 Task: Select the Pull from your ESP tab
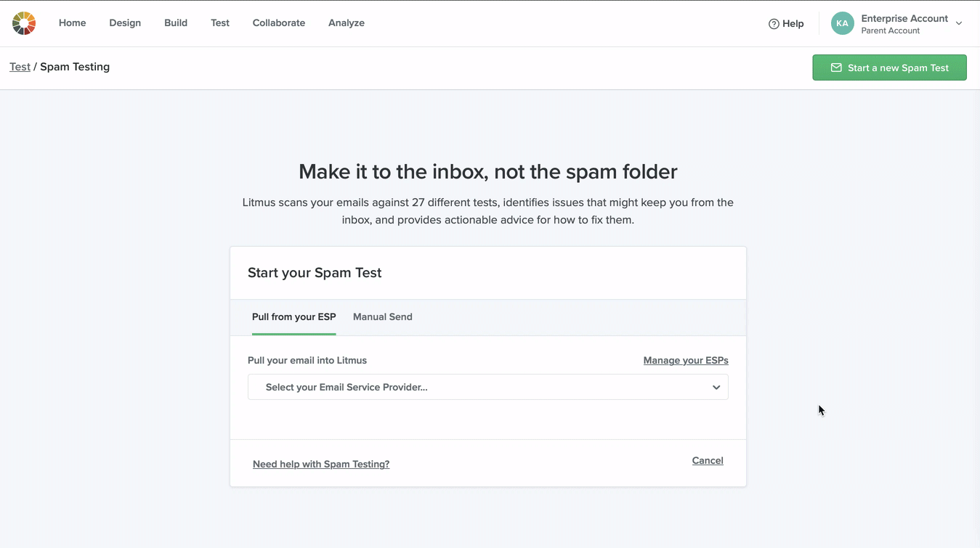[x=294, y=317]
